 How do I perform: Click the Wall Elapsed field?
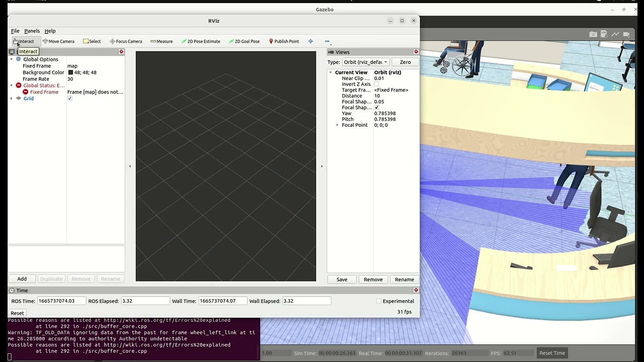[306, 301]
